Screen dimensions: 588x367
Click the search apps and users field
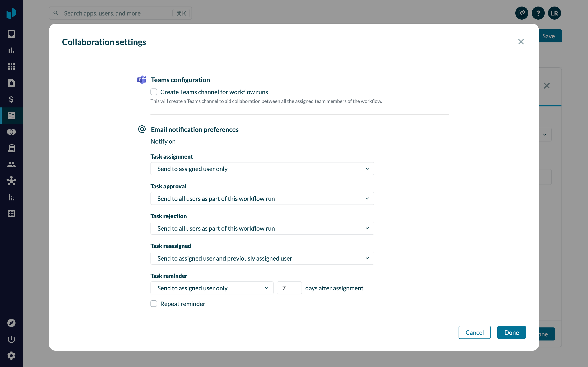point(117,13)
